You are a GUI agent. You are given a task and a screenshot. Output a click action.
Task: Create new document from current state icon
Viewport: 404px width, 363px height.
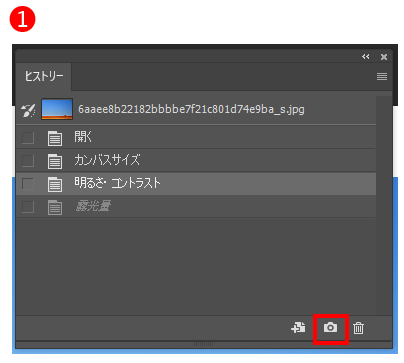click(298, 327)
